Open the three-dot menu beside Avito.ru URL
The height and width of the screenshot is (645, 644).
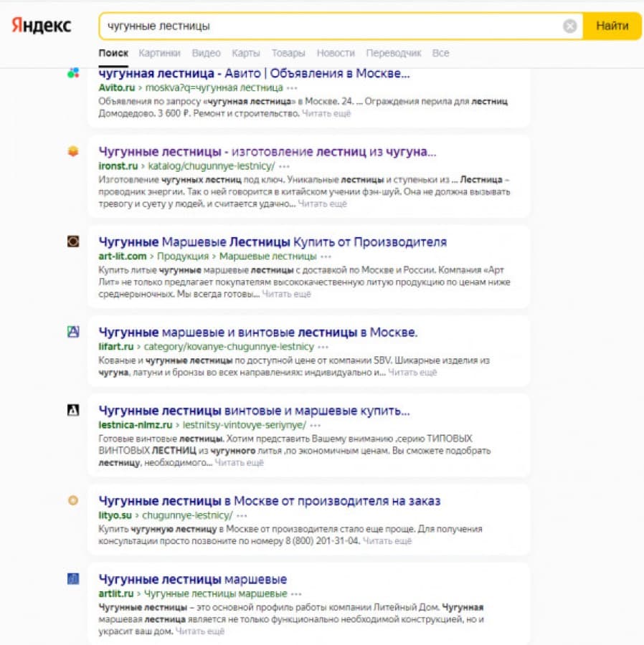click(x=292, y=88)
